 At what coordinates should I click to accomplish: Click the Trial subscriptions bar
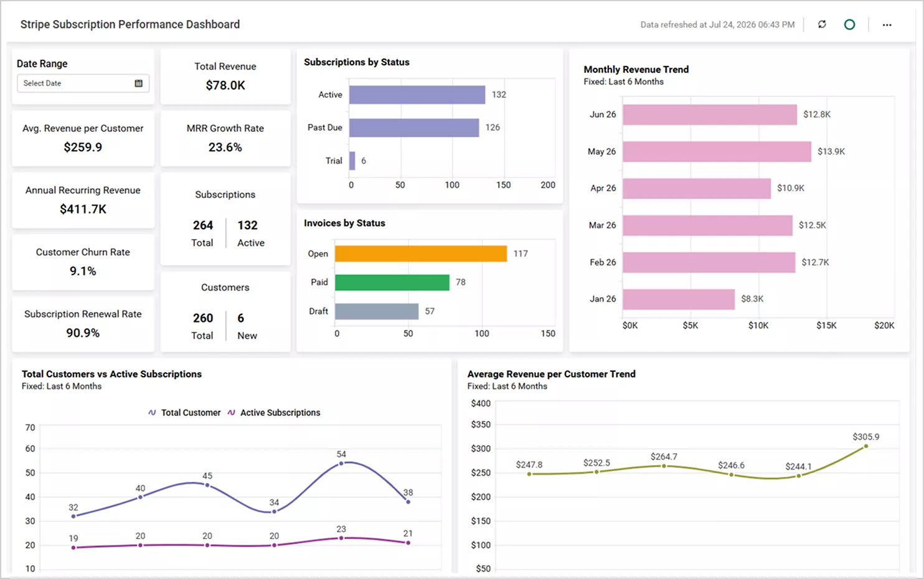[x=352, y=161]
